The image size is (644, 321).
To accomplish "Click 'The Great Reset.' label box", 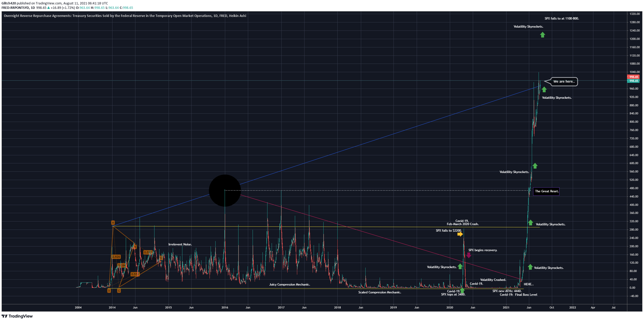I will click(x=546, y=191).
